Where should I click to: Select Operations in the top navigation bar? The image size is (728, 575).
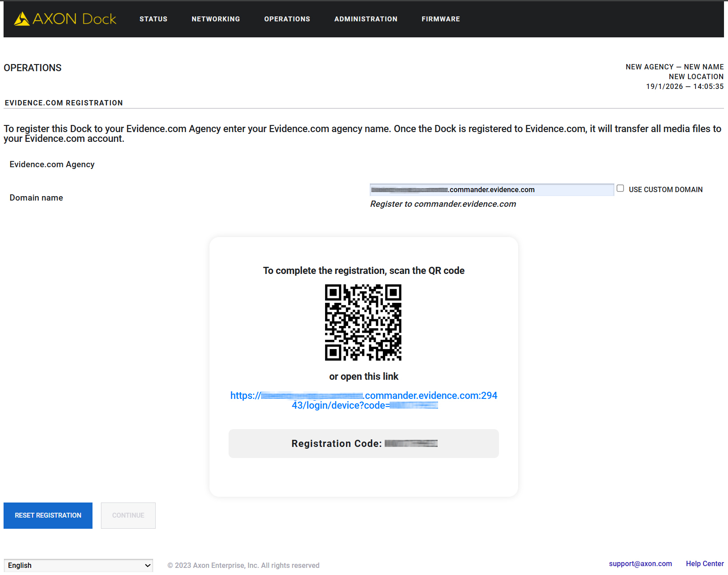[x=287, y=19]
